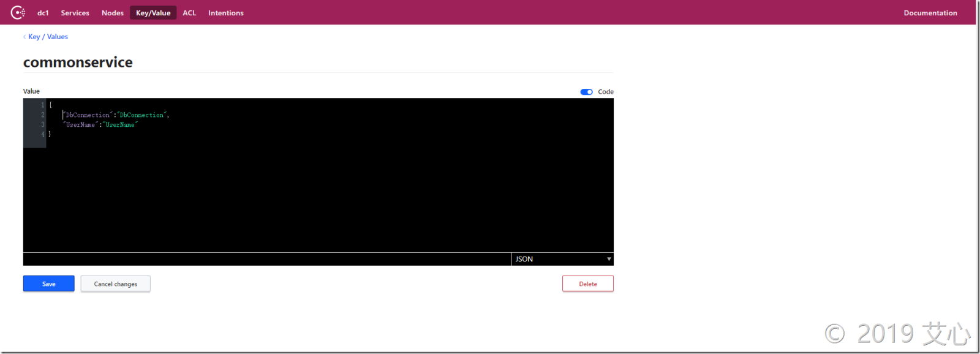
Task: Open the JSON syntax mode dropdown
Action: tap(562, 259)
